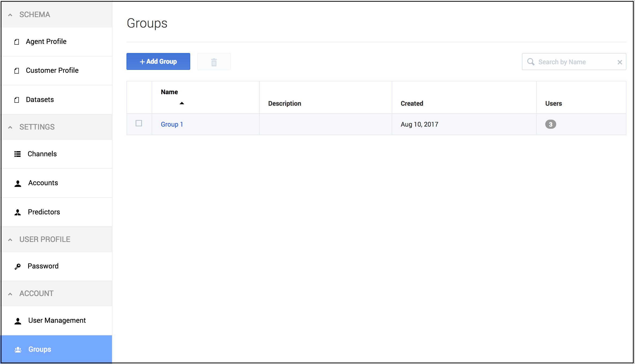Open User Management menu item
Image resolution: width=635 pixels, height=364 pixels.
pyautogui.click(x=57, y=320)
